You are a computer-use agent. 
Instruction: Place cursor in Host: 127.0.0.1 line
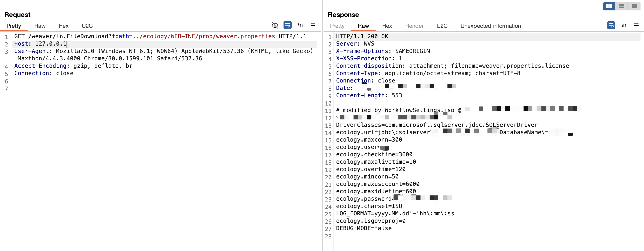(40, 44)
